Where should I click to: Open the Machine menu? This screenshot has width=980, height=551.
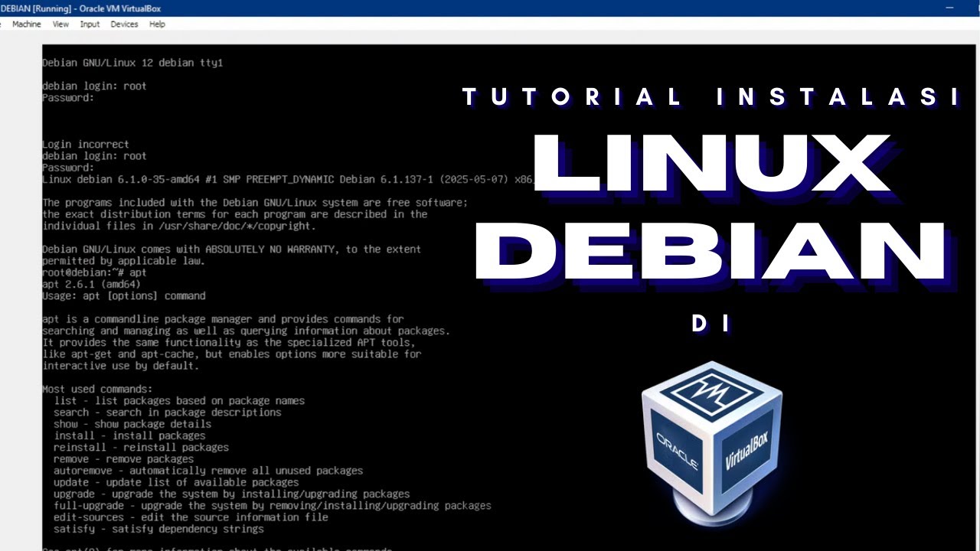click(26, 24)
